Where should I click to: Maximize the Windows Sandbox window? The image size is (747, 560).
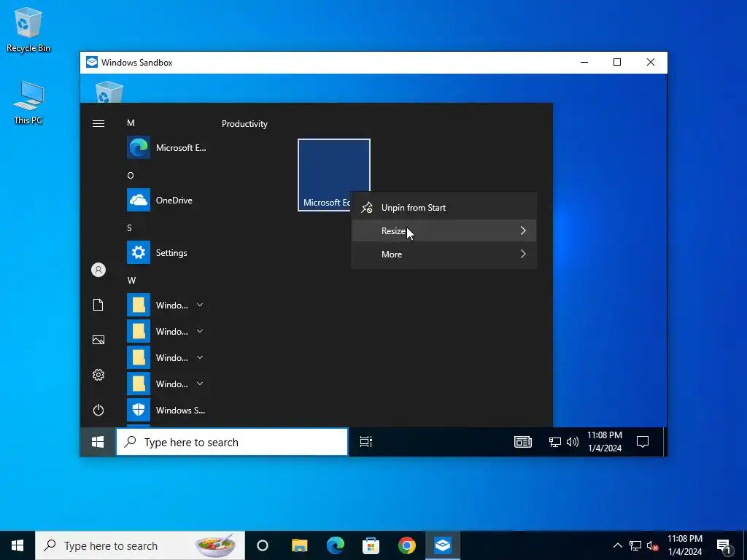point(617,62)
